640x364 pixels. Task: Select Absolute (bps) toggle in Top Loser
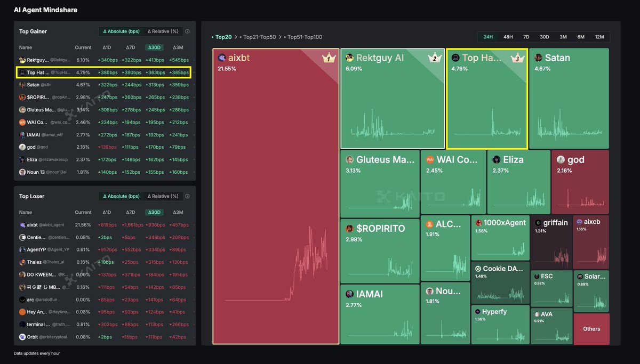coord(121,196)
